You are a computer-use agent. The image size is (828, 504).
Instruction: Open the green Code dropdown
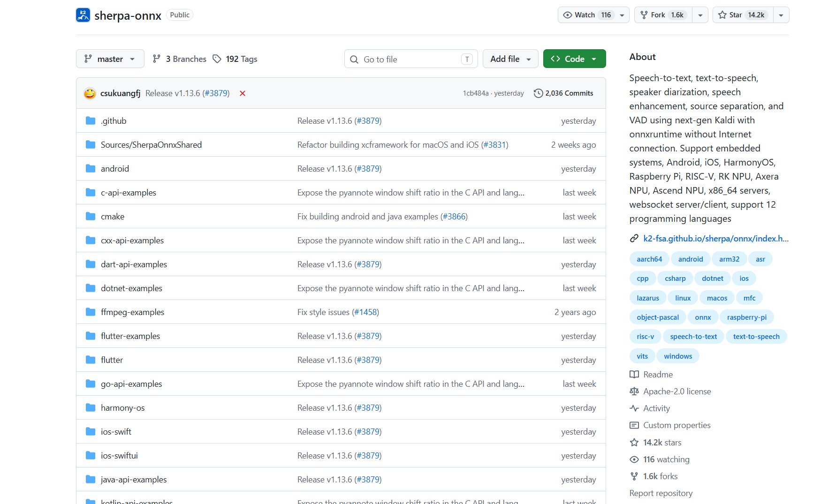(x=574, y=59)
